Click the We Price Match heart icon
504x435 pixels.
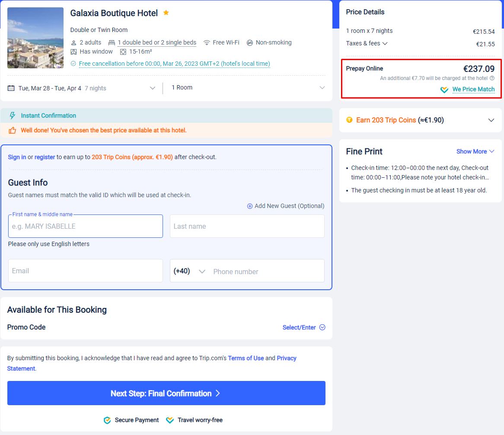[x=444, y=90]
